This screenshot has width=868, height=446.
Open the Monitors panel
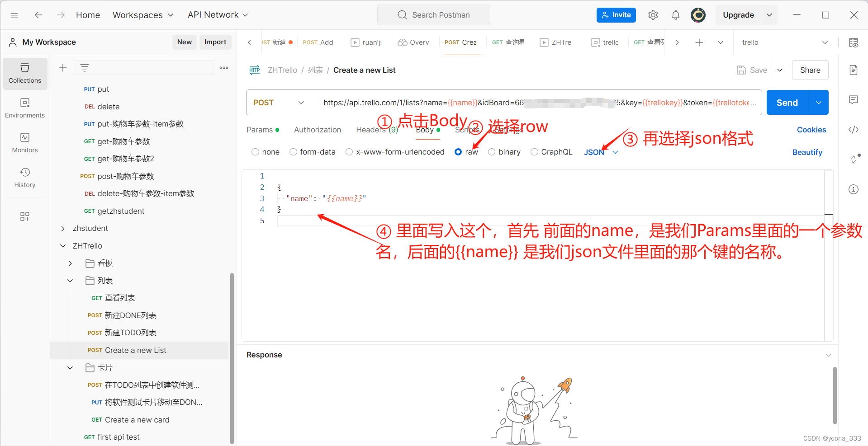point(24,142)
